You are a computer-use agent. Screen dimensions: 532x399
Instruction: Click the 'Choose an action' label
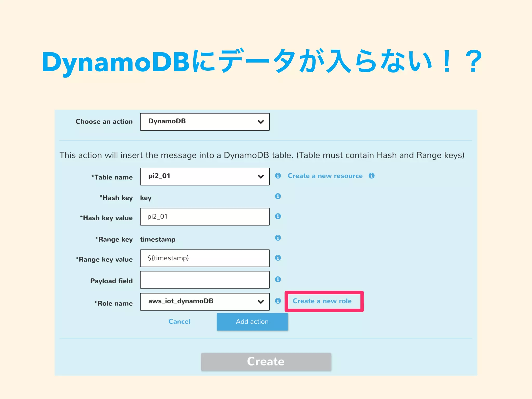click(x=104, y=122)
